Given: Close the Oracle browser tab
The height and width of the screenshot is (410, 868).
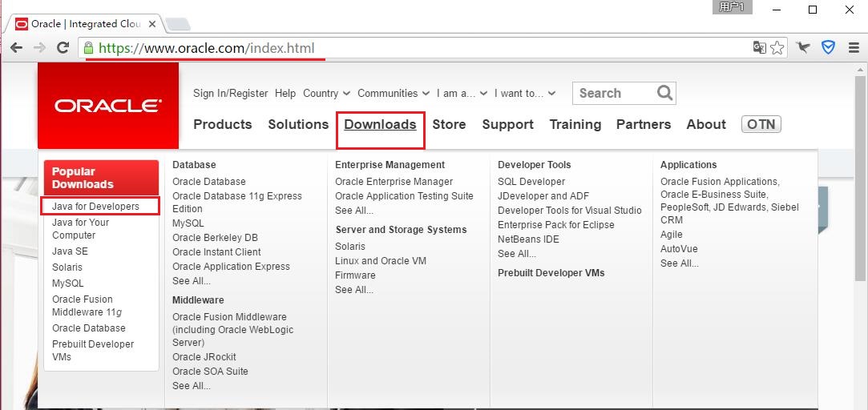Looking at the screenshot, I should tap(152, 24).
